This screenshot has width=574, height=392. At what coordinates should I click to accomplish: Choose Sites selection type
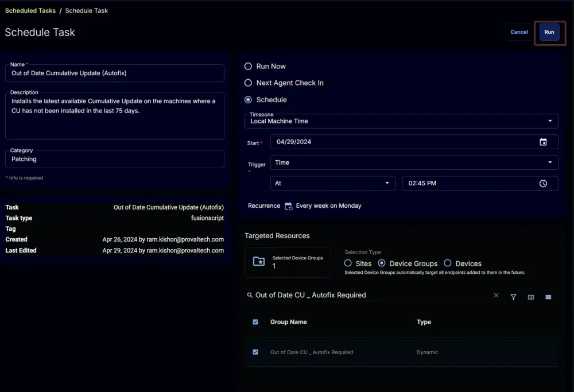point(348,263)
